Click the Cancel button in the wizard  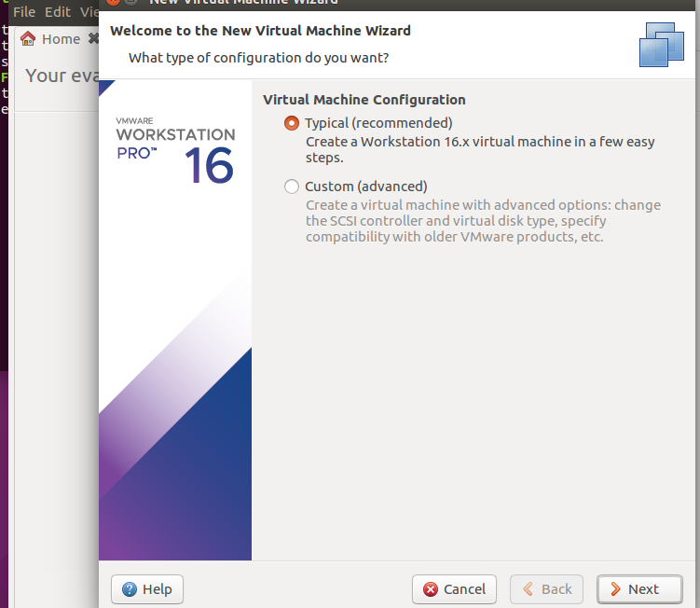tap(454, 589)
